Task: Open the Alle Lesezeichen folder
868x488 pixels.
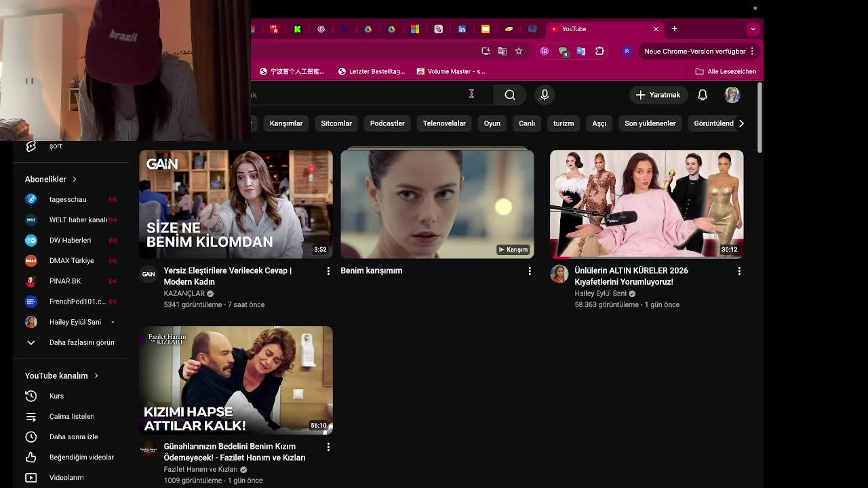Action: [x=726, y=71]
